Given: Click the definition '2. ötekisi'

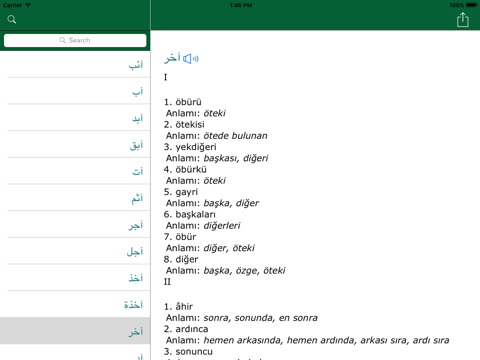Looking at the screenshot, I should pos(184,125).
